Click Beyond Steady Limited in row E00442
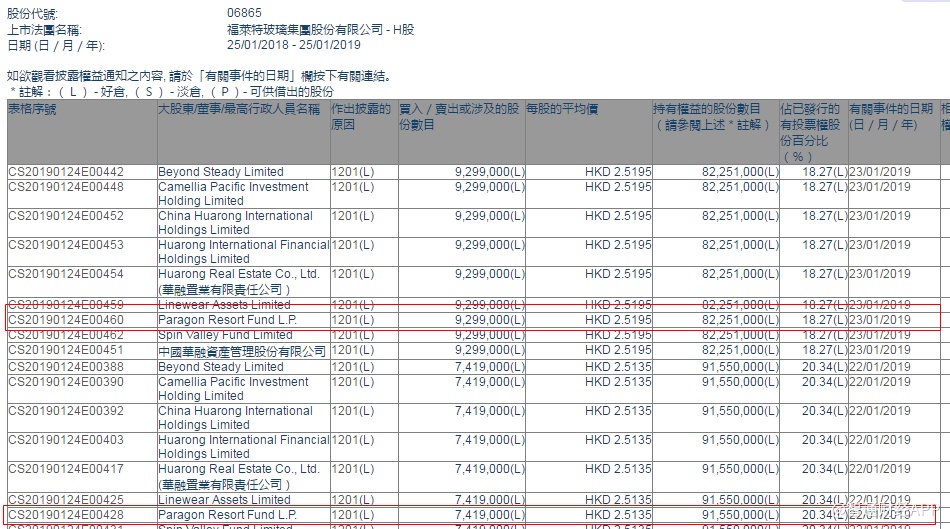This screenshot has width=950, height=529. click(221, 172)
